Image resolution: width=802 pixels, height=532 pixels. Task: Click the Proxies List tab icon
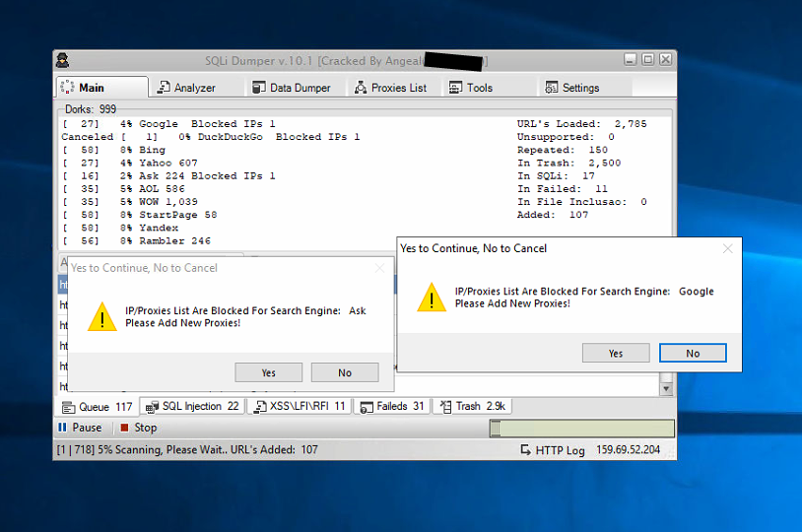tap(361, 88)
